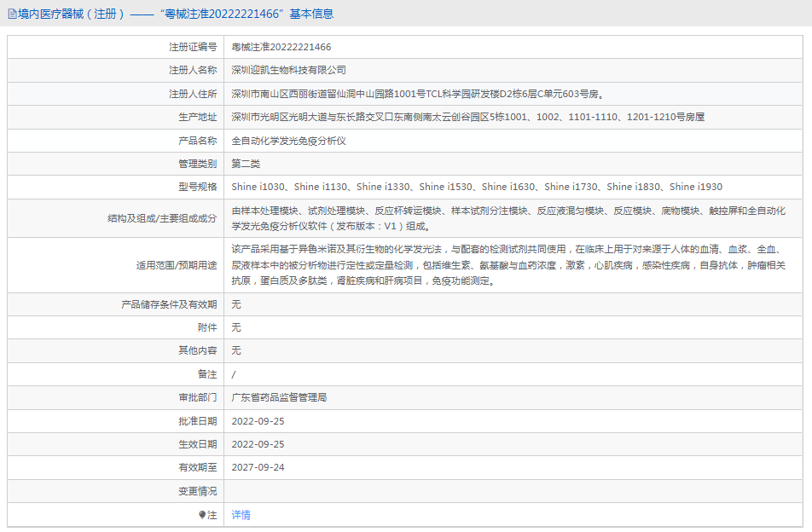Select the expiry date 2027-09-24
Screen dimensions: 812x532
coord(258,467)
